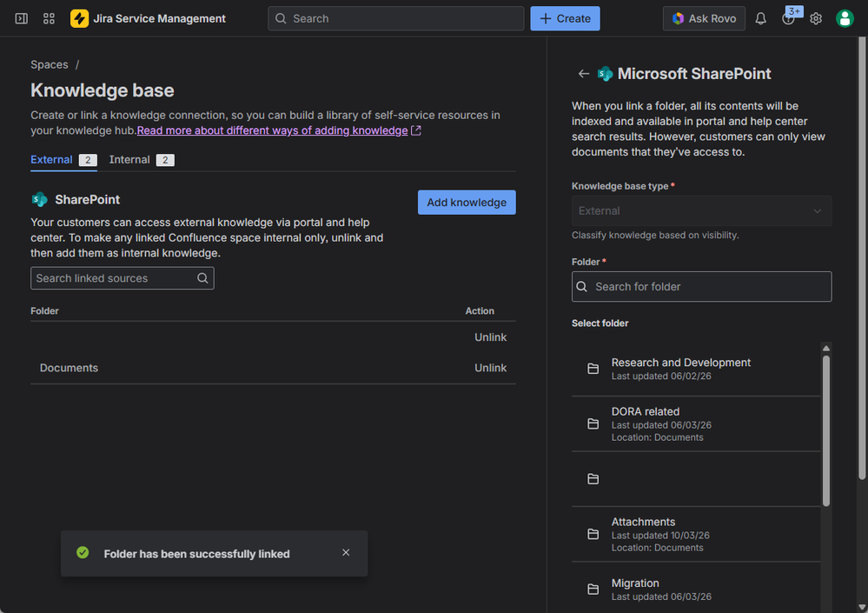The height and width of the screenshot is (613, 868).
Task: Expand the Knowledge base type dropdown
Action: (x=701, y=210)
